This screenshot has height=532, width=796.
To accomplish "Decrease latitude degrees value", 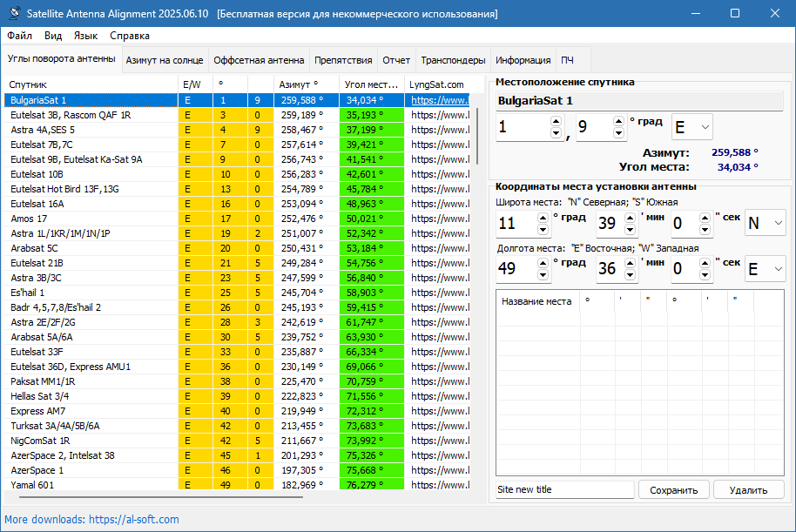I will coord(543,230).
